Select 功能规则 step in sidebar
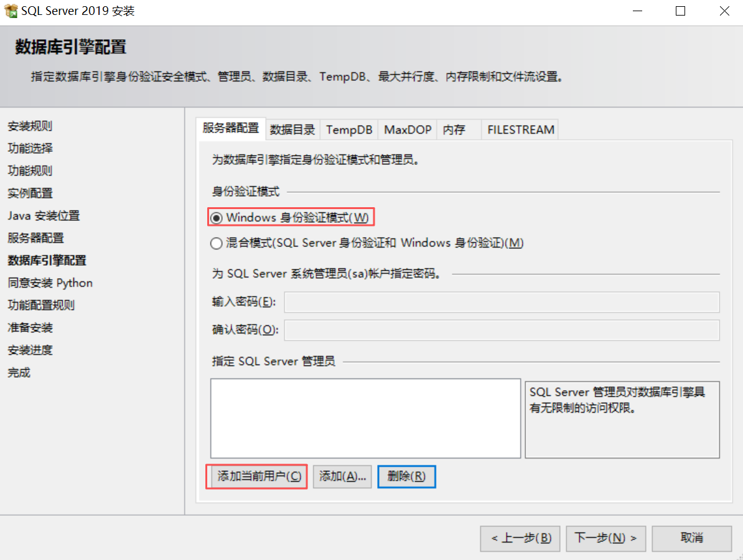The width and height of the screenshot is (743, 560). coord(30,170)
